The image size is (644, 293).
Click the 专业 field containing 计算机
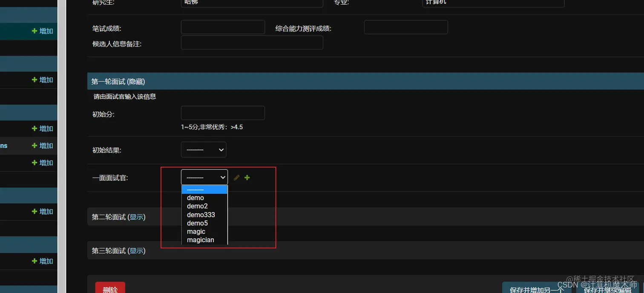[x=493, y=3]
